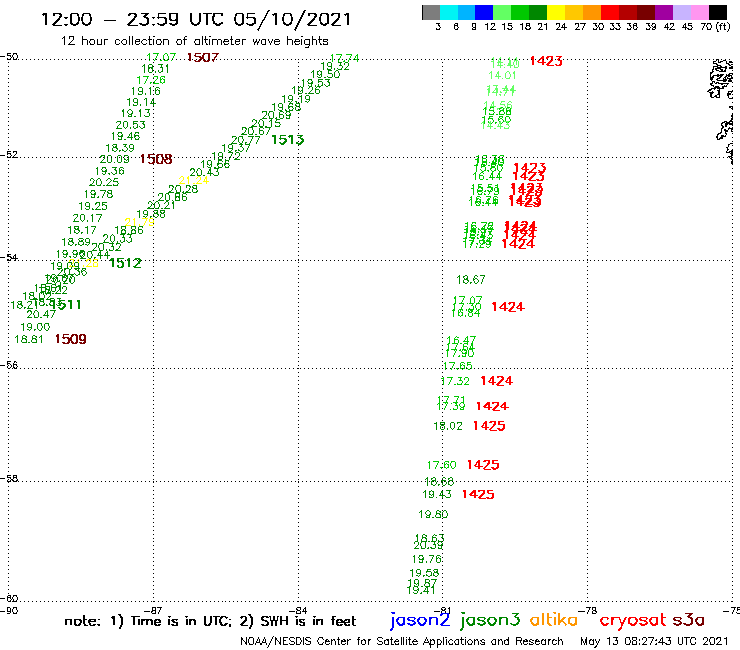
Task: Click the yellow wave height 21.79
Action: (139, 222)
